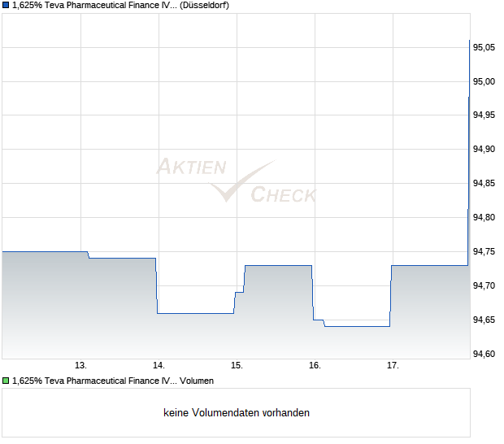This screenshot has height=444, width=504.
Task: Click the x-axis date label '17.'
Action: click(393, 366)
